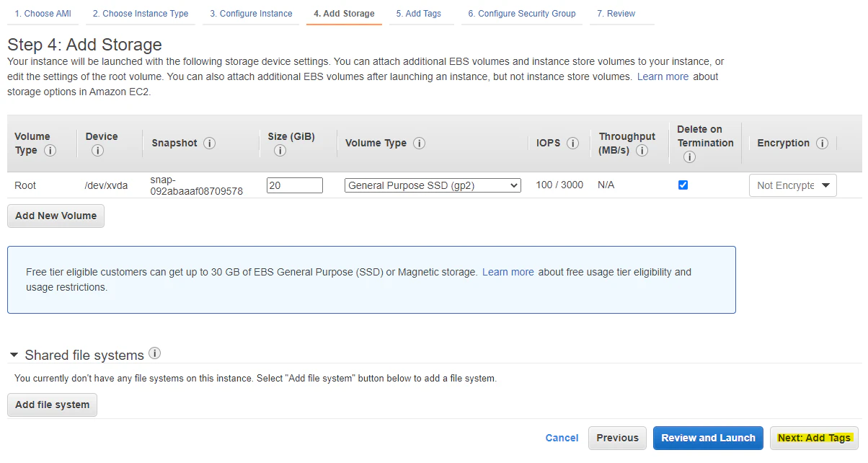Click the Step 4: Add Storage heading
Image resolution: width=868 pixels, height=463 pixels.
click(x=84, y=45)
